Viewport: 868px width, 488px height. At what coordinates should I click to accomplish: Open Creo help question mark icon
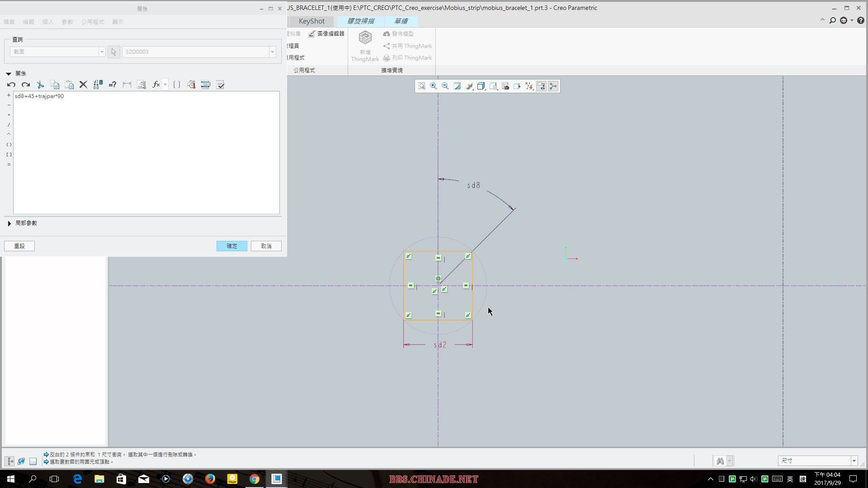pos(861,21)
